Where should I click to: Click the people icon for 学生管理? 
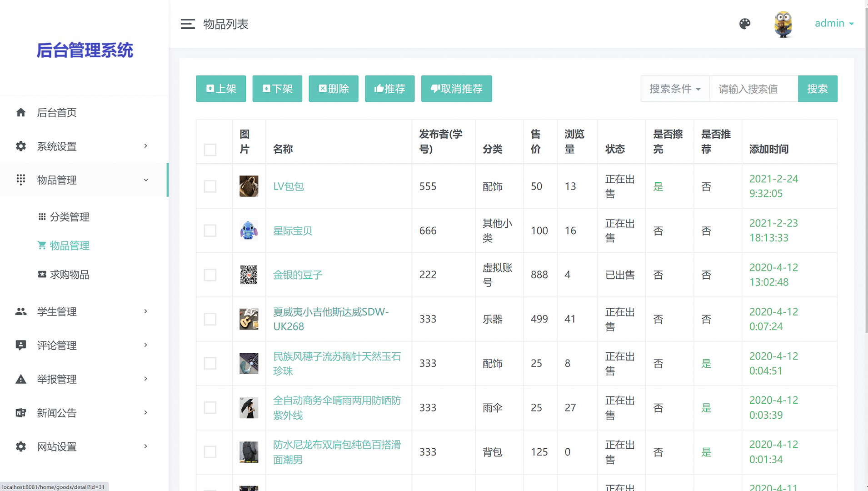[21, 311]
